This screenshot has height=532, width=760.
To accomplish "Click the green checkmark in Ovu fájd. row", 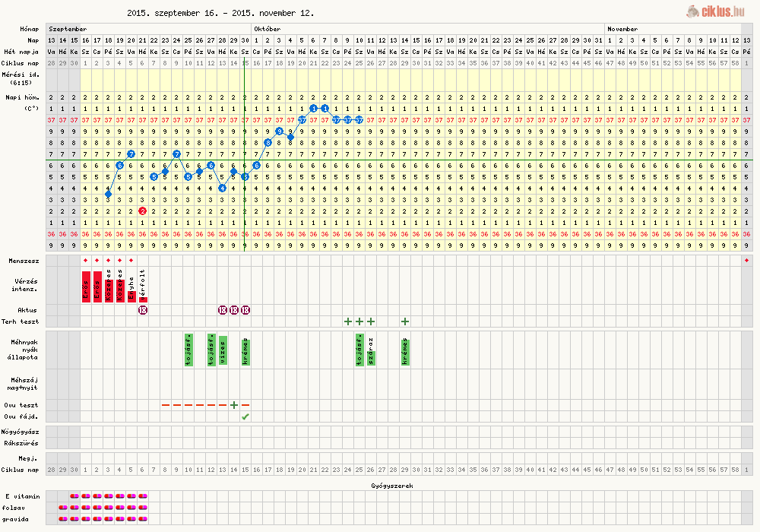I will (245, 416).
